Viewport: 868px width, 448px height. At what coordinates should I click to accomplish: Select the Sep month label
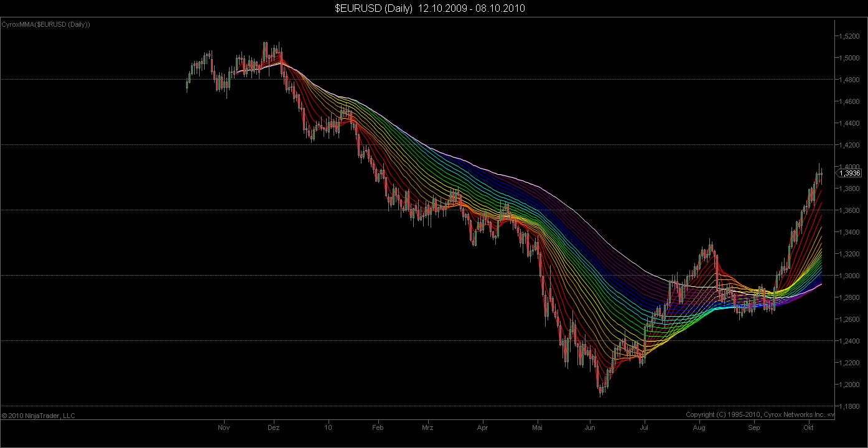[754, 428]
